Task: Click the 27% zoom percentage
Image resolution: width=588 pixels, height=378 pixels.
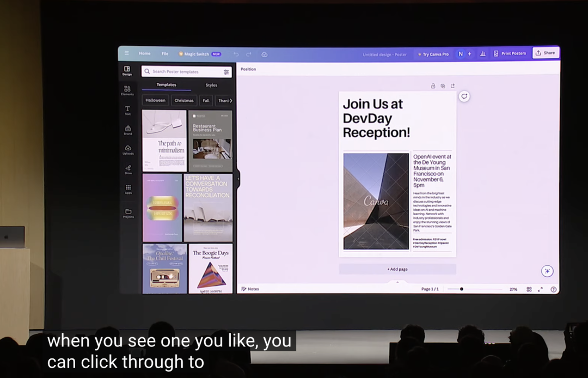Action: click(513, 290)
